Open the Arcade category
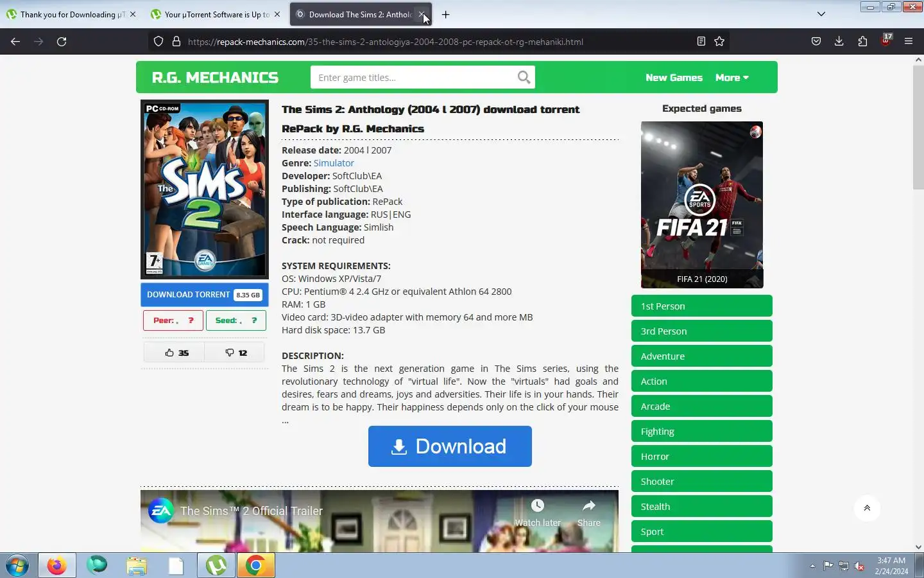The image size is (924, 578). pos(701,407)
